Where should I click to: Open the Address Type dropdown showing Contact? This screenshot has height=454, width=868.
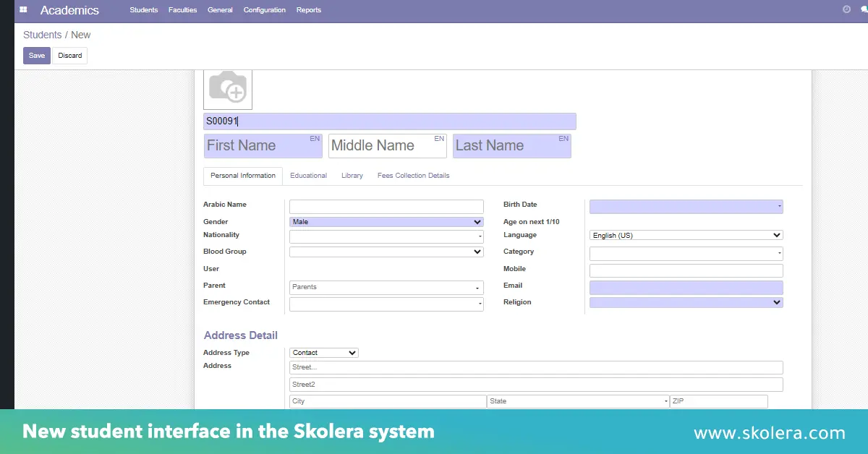pyautogui.click(x=323, y=352)
